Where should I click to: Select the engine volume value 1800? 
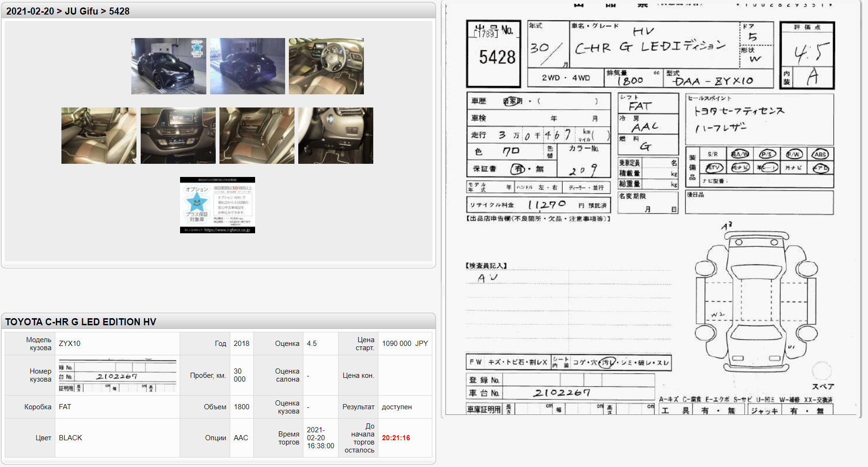tap(242, 407)
